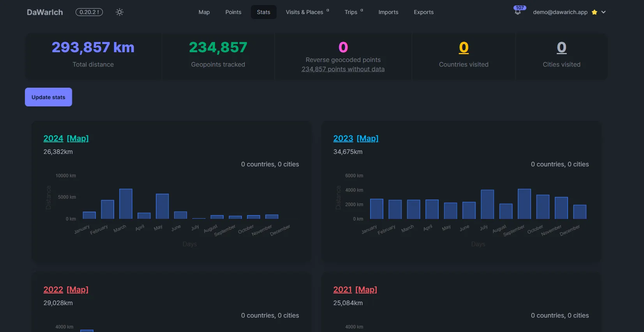Click the DaWarIch logo

point(45,12)
